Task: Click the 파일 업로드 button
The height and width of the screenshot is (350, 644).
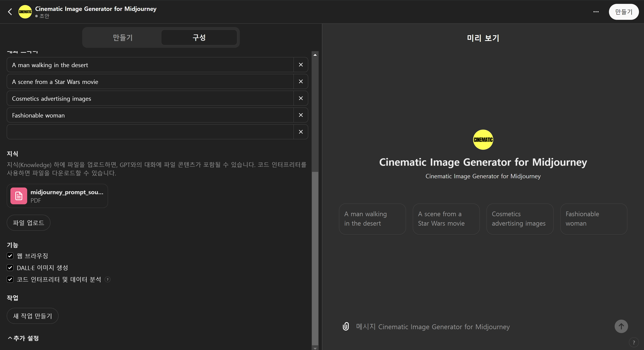Action: click(x=29, y=223)
